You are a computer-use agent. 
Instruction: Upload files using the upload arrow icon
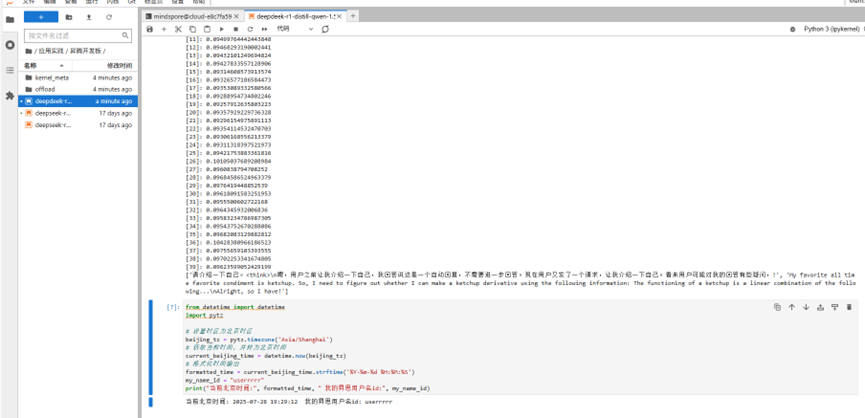(89, 17)
